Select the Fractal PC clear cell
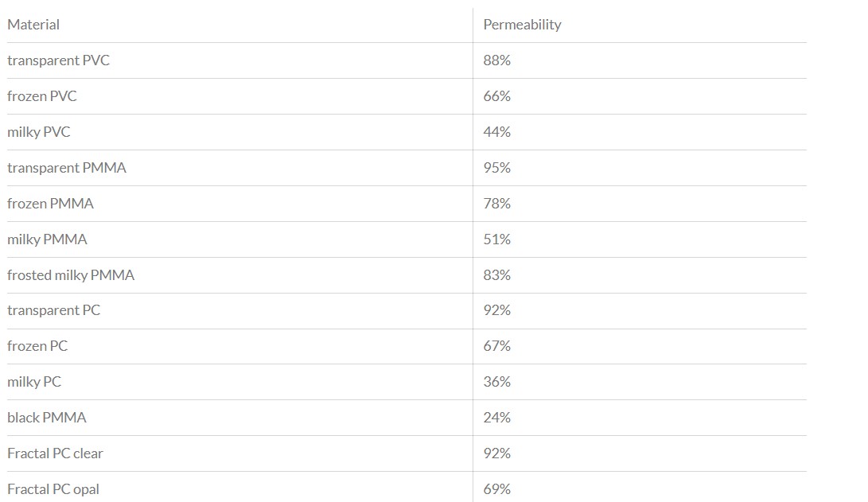Viewport: 868px width, 502px height. pyautogui.click(x=55, y=453)
